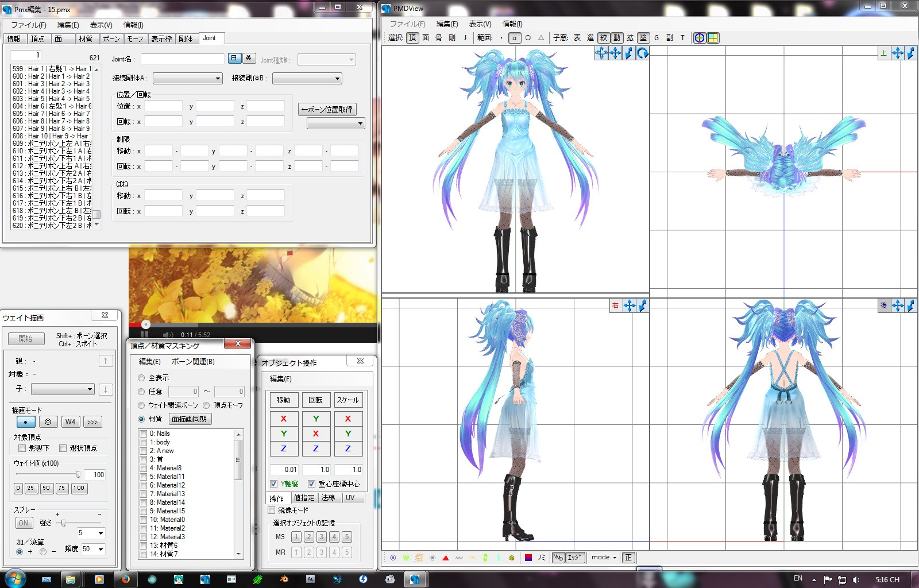The image size is (919, 588).
Task: Open the 頻度 dropdown showing 50
Action: [x=92, y=550]
